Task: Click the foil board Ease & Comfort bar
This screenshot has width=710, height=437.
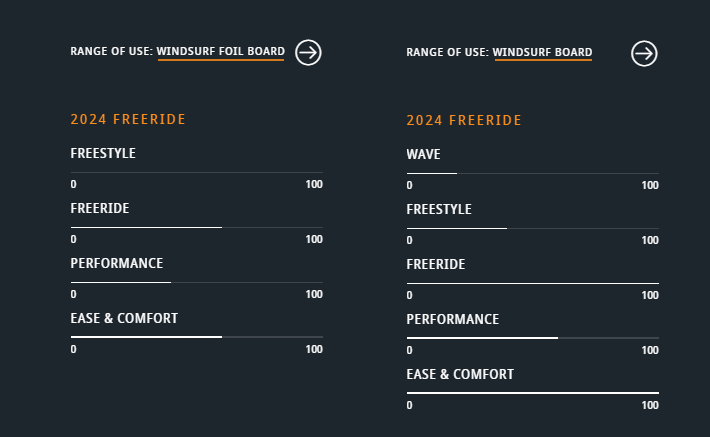Action: pos(197,337)
